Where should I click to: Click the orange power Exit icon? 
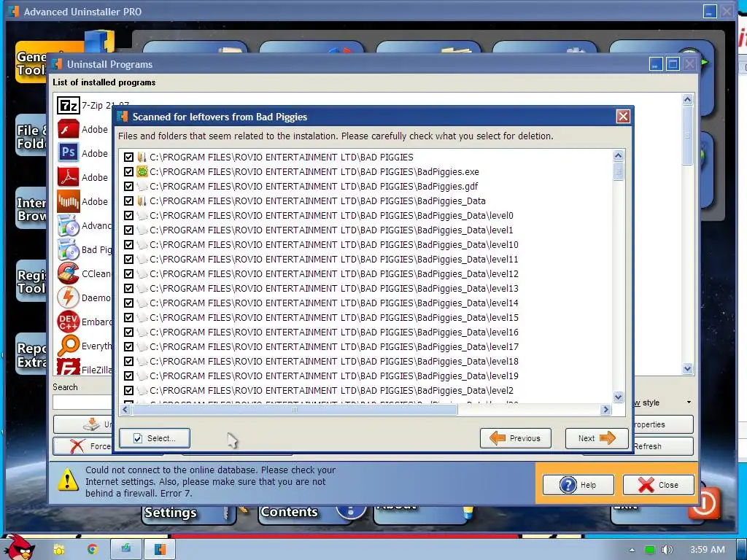click(704, 502)
